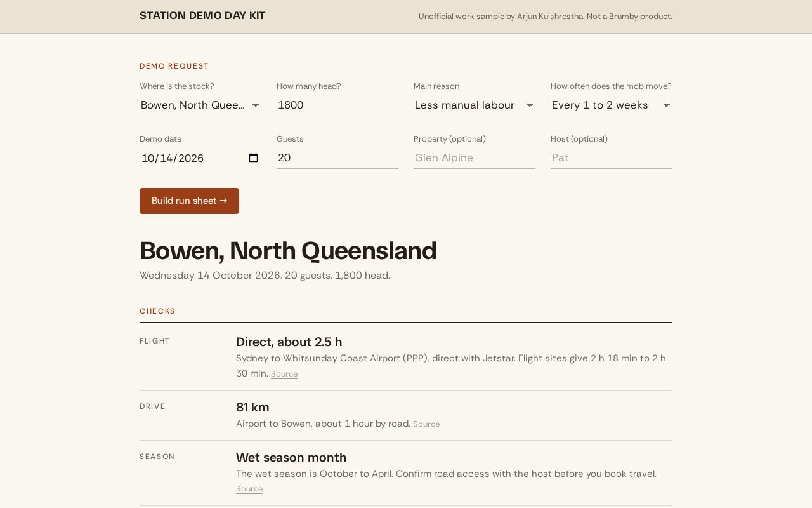The height and width of the screenshot is (508, 812).
Task: Focus the Property (optional) field
Action: [475, 158]
